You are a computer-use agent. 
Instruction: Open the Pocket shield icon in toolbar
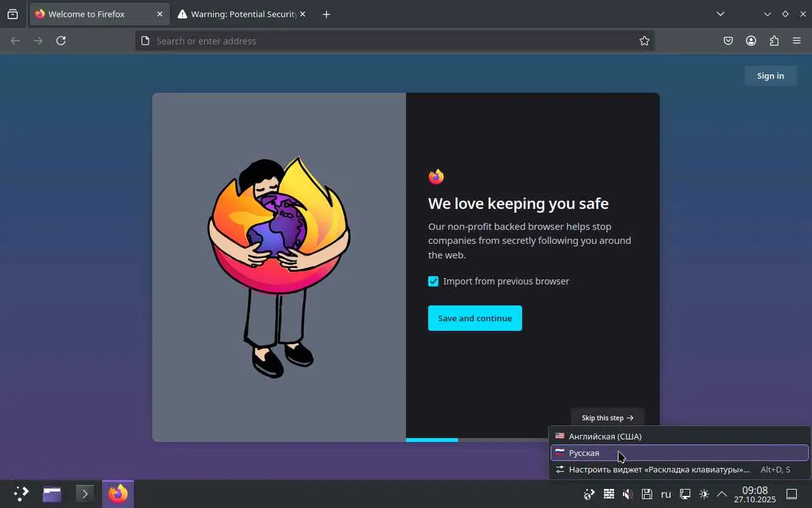point(728,41)
